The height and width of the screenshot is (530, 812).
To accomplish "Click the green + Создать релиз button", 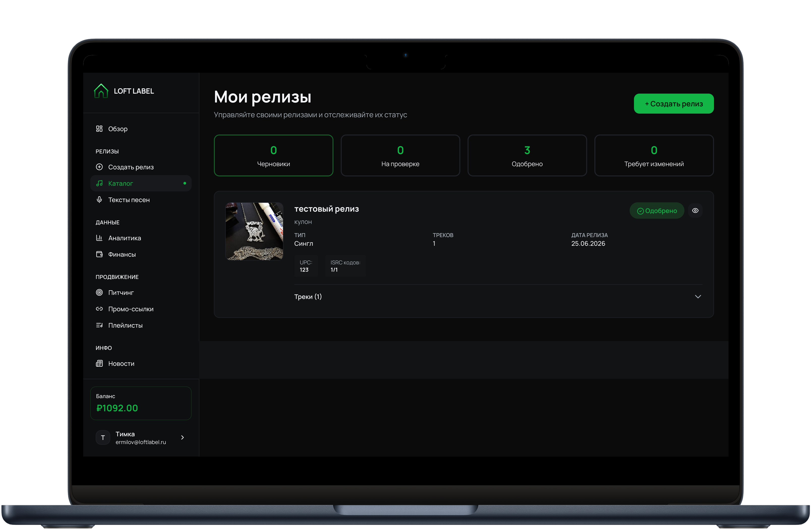I will (674, 103).
